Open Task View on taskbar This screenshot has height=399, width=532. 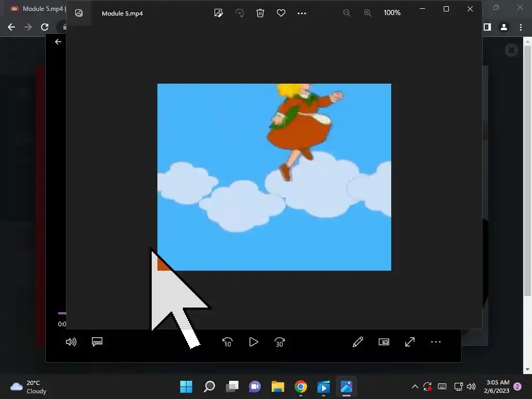click(232, 387)
